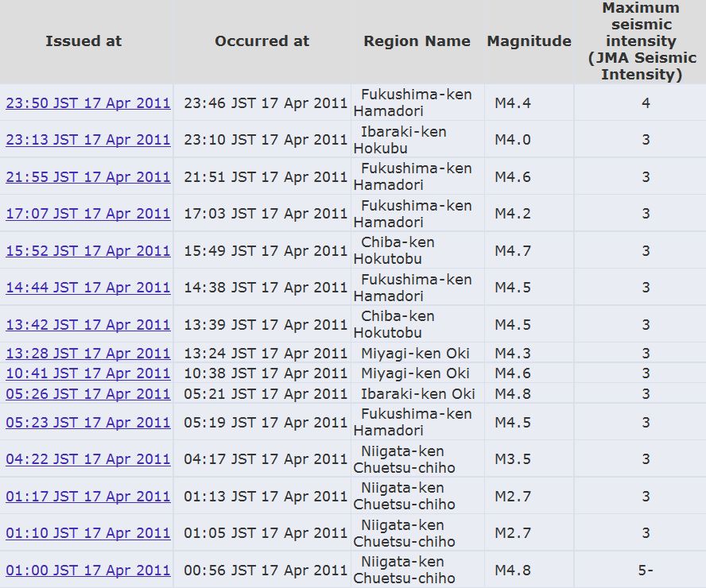Click Fukushima-ken Hamadori in the 05:19 row
Image resolution: width=706 pixels, height=588 pixels.
(x=413, y=423)
